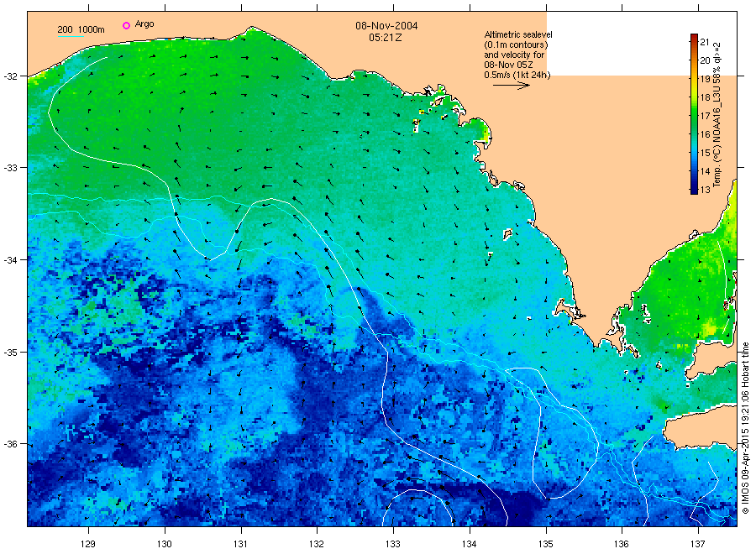The image size is (756, 554).
Task: Click the 'Altimetric sealevel' legend text
Action: [518, 34]
